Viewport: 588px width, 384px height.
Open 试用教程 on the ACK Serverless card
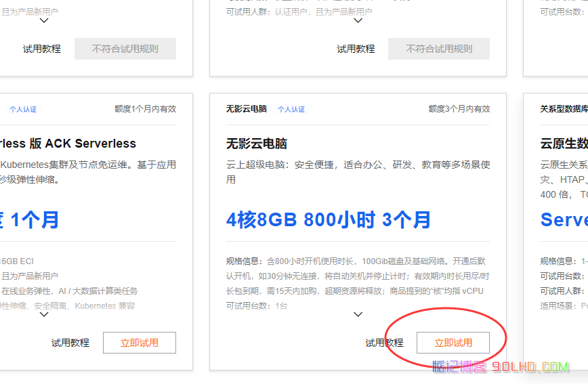70,343
